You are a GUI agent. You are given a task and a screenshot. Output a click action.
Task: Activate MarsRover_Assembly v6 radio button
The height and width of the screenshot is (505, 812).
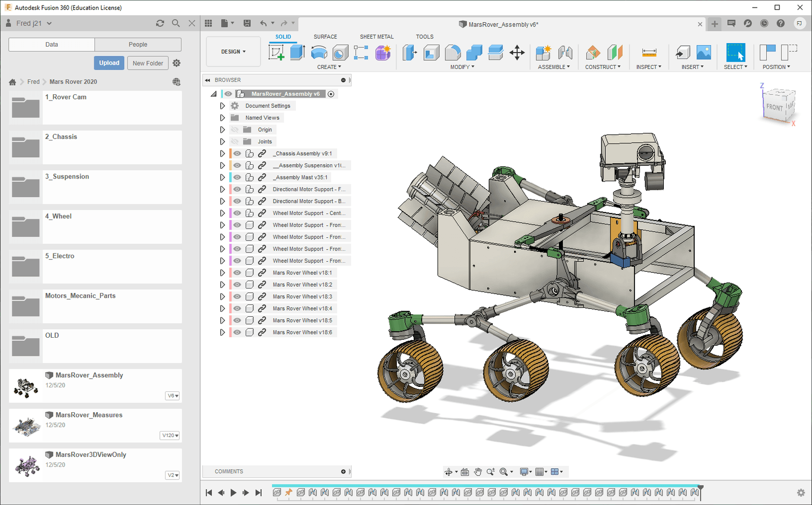point(331,94)
